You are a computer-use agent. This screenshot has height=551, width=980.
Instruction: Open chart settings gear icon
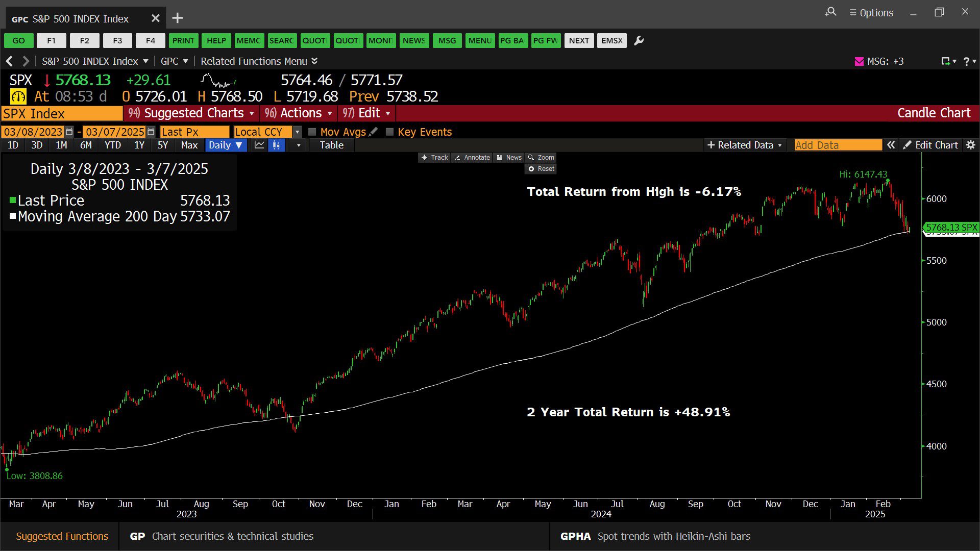point(971,145)
